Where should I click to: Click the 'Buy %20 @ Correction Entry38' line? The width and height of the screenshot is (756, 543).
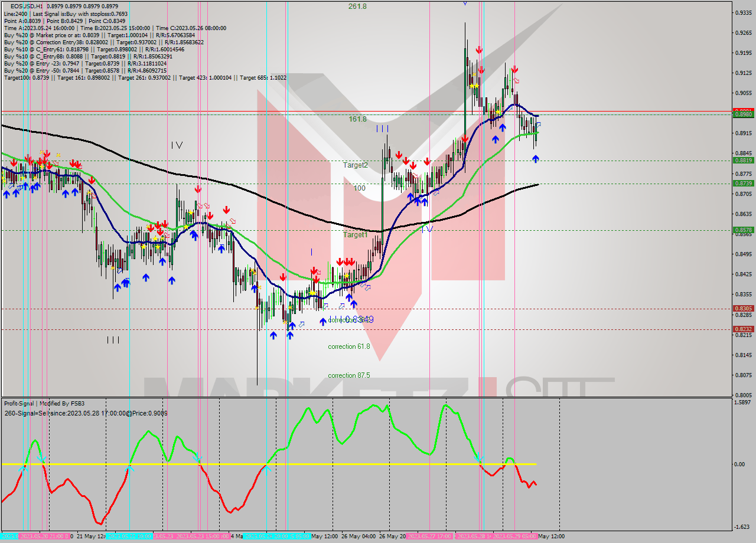(x=103, y=42)
